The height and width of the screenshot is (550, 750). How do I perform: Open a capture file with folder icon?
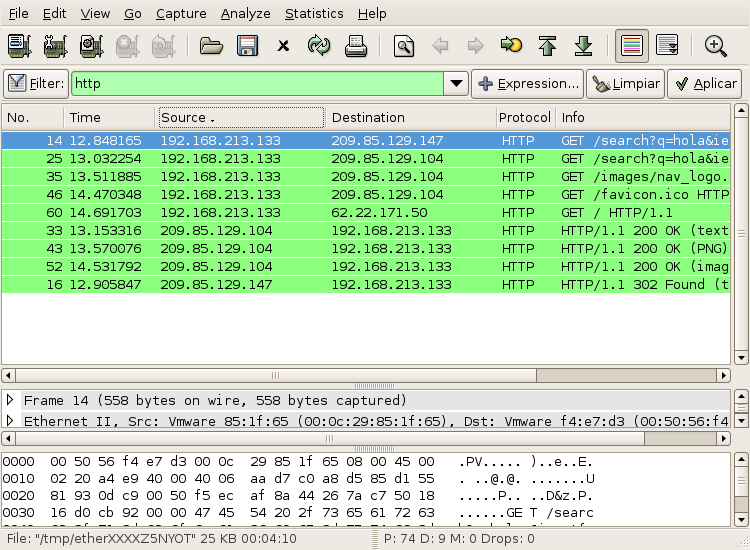(211, 46)
